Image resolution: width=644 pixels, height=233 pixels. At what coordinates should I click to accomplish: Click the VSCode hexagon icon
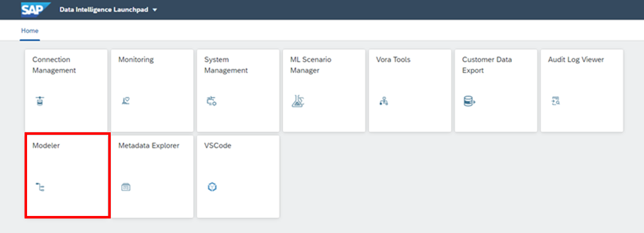tap(212, 187)
